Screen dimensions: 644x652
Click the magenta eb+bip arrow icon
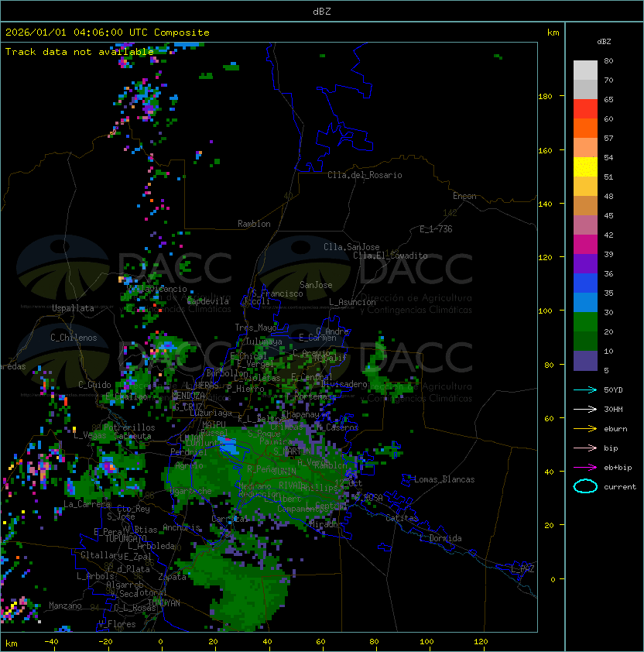point(585,468)
